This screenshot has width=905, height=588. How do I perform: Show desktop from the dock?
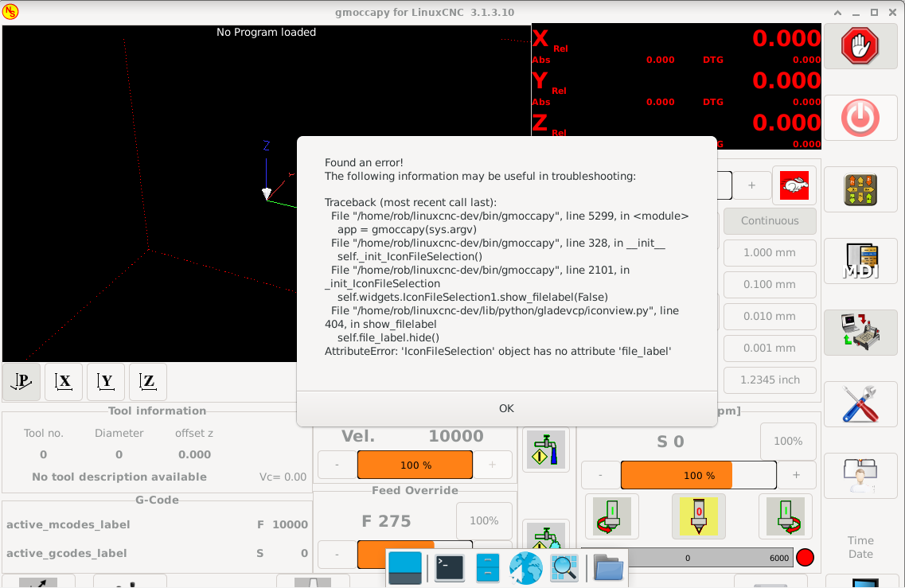[405, 568]
